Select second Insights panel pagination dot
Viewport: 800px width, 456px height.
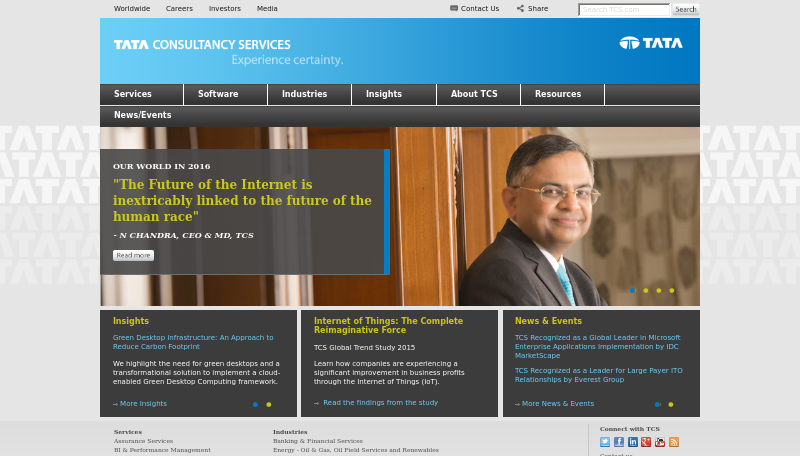(x=269, y=404)
